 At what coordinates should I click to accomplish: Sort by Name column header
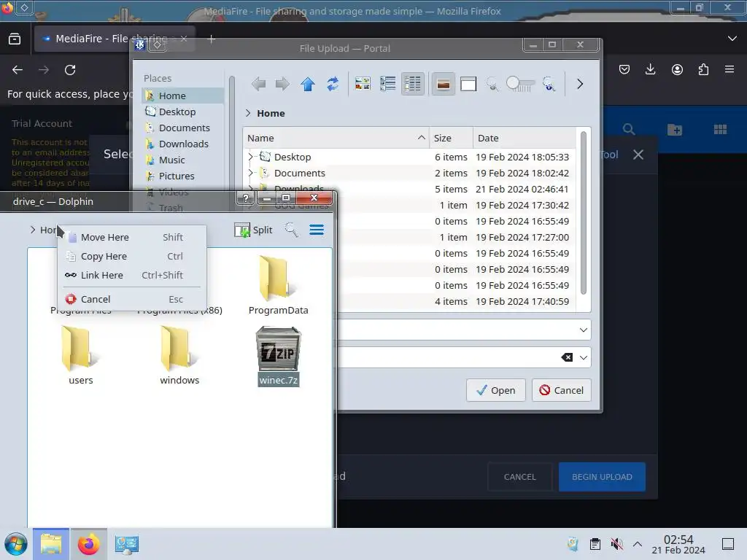click(x=336, y=138)
